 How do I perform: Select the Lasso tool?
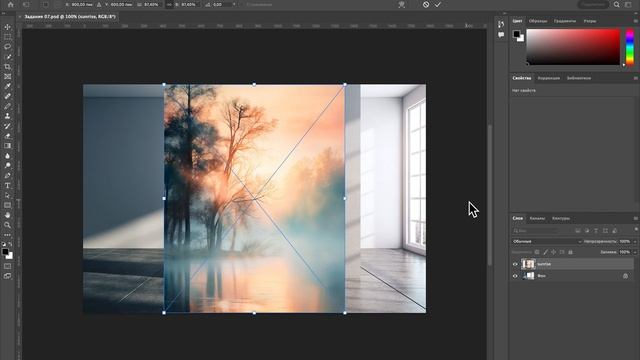click(x=7, y=47)
